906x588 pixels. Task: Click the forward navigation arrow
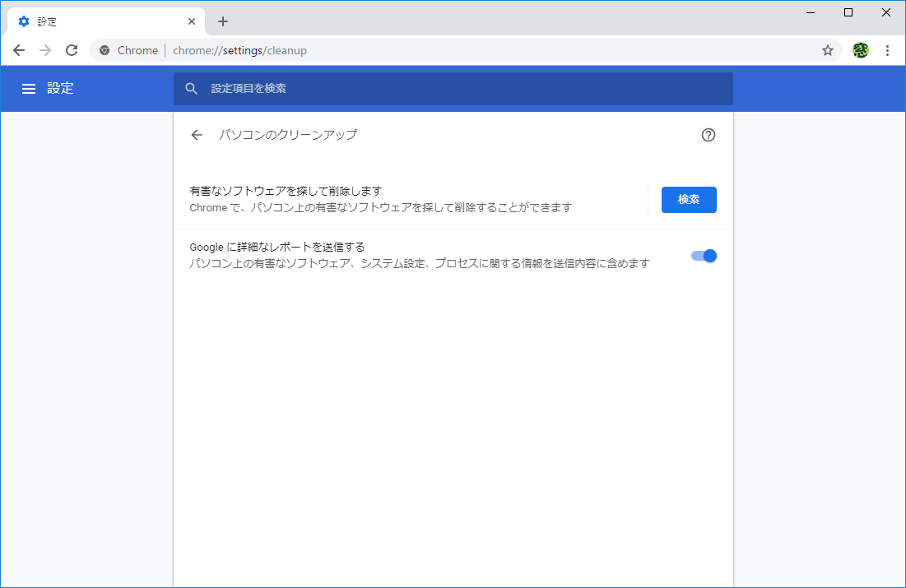(x=44, y=50)
